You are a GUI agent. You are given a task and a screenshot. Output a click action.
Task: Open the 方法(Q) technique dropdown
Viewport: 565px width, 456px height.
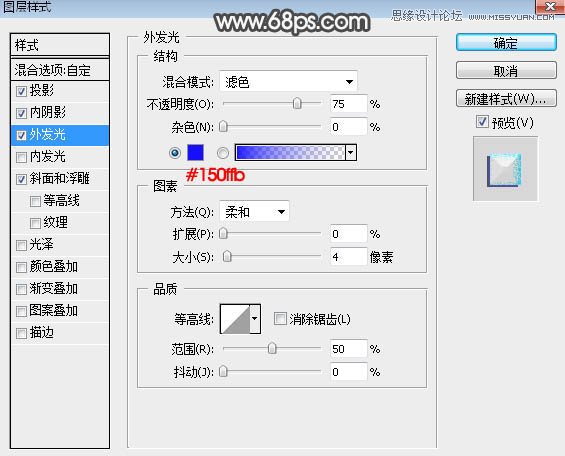(x=254, y=212)
